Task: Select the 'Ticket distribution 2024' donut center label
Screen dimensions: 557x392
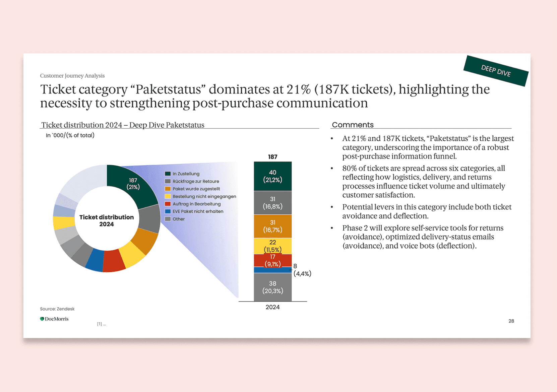Action: (107, 221)
